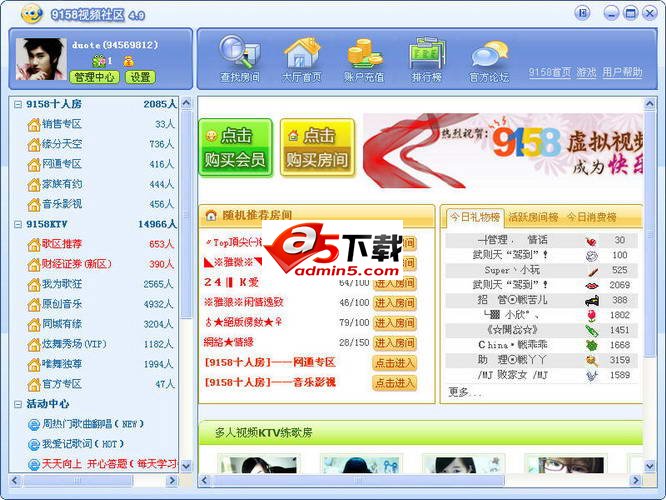Open 同城有缘 category
Screen dimensions: 666x500
pyautogui.click(x=62, y=324)
